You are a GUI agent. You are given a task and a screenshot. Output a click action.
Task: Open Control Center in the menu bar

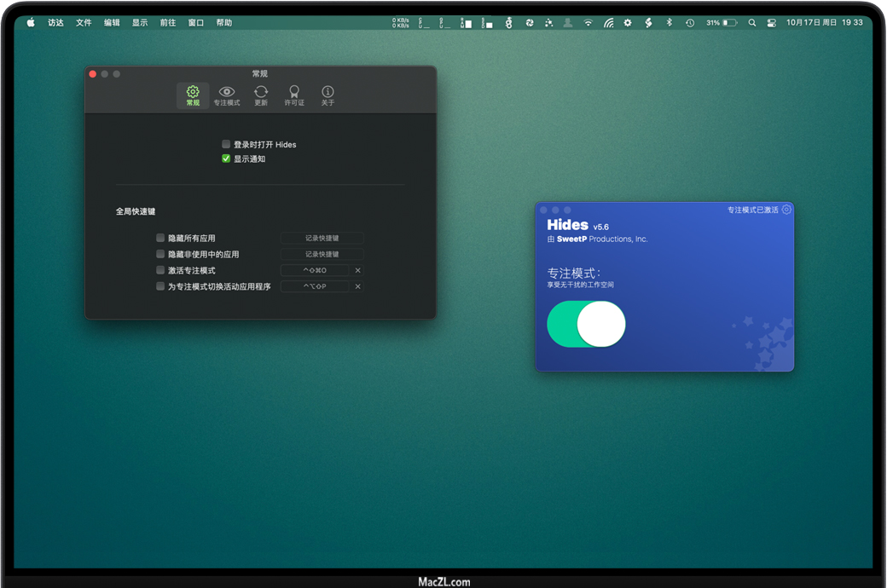tap(772, 23)
